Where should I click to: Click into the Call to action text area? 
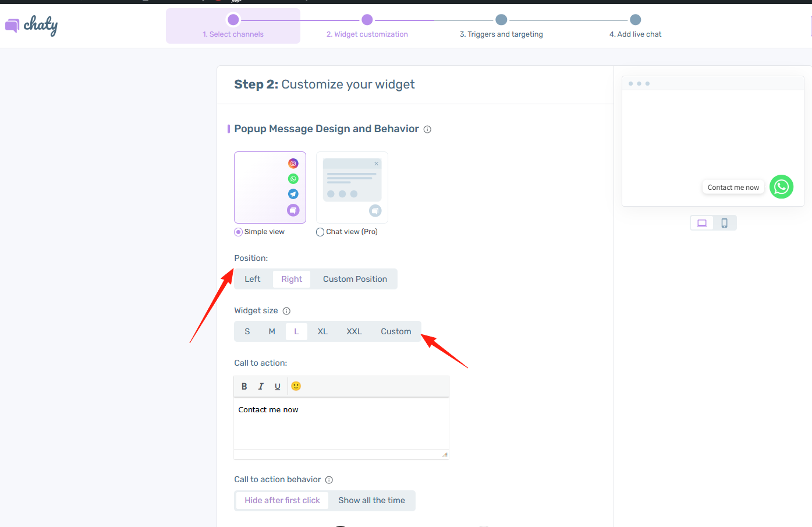(x=341, y=424)
